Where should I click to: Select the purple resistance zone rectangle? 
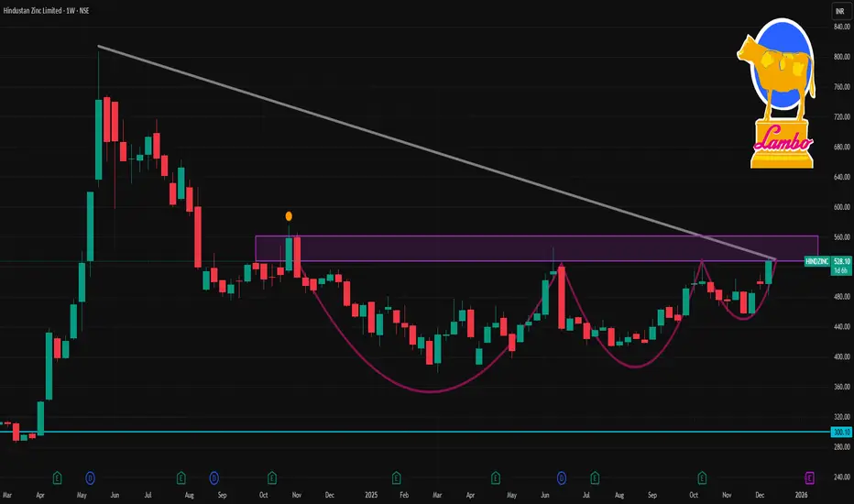(x=536, y=248)
